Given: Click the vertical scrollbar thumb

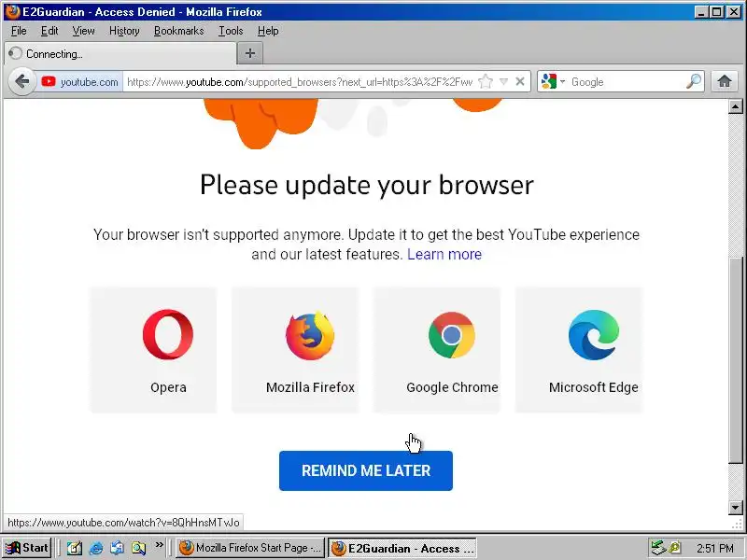Looking at the screenshot, I should tap(736, 360).
